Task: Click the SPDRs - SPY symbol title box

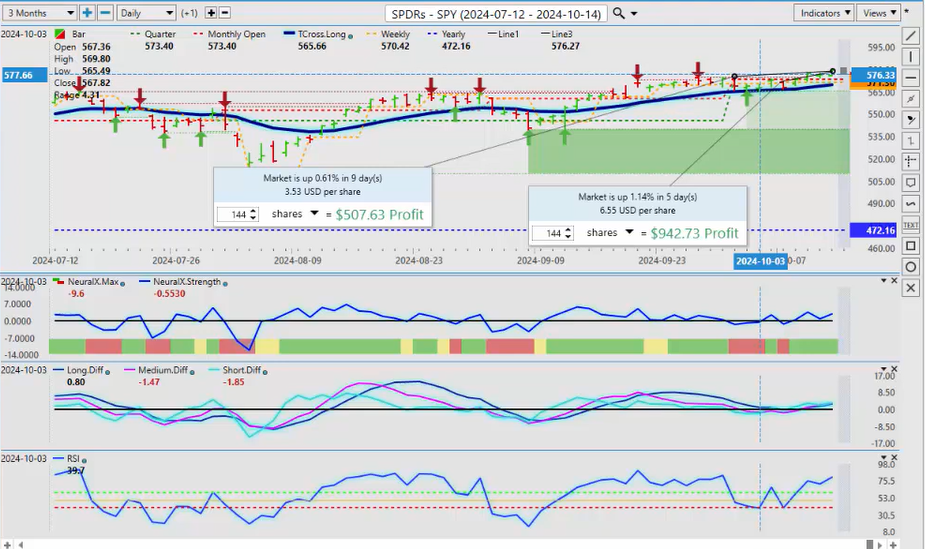Action: [496, 14]
